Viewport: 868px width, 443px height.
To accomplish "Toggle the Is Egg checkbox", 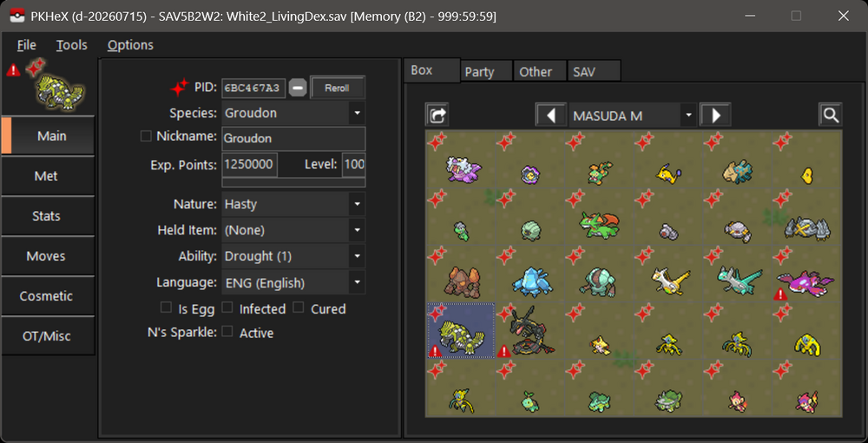I will click(166, 307).
